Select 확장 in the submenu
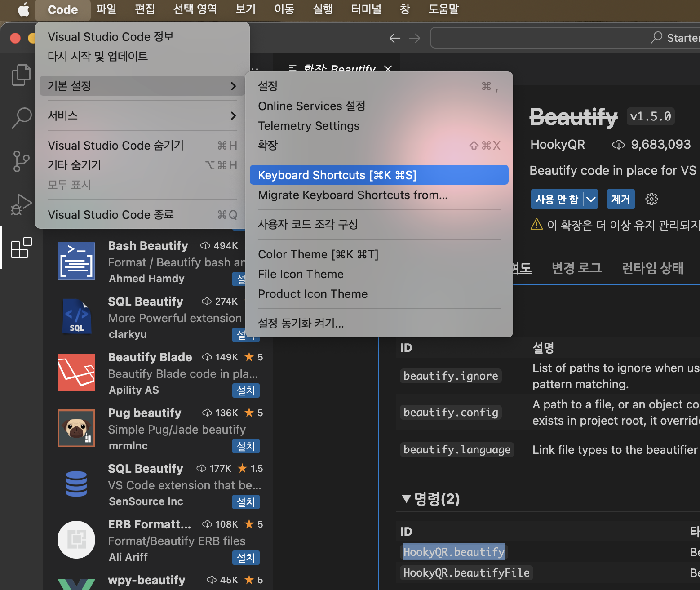700x590 pixels. (x=379, y=145)
